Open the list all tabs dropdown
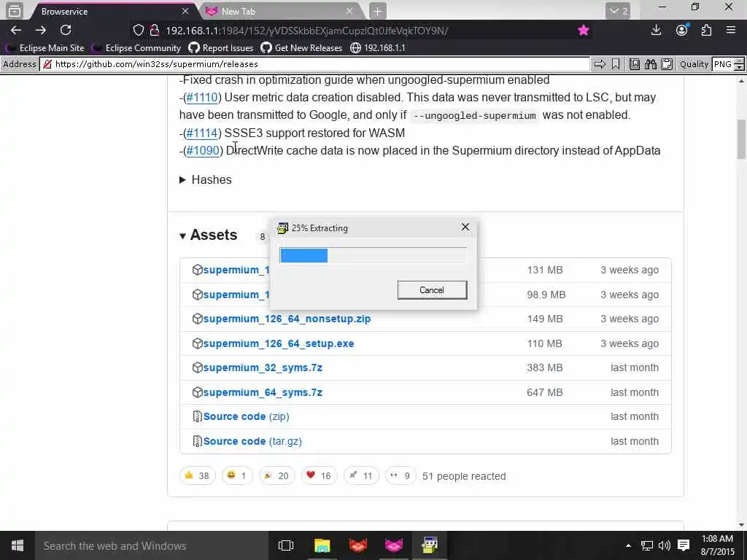Viewport: 747px width, 560px height. click(618, 11)
